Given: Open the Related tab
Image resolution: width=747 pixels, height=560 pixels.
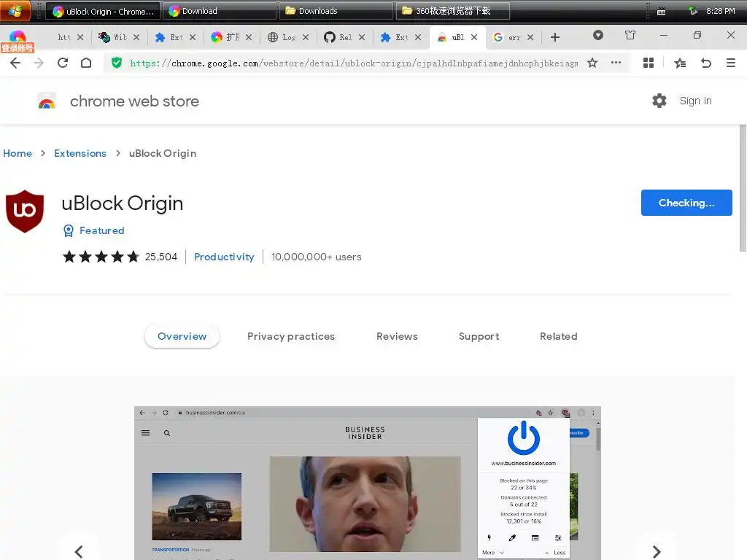Looking at the screenshot, I should (x=558, y=336).
